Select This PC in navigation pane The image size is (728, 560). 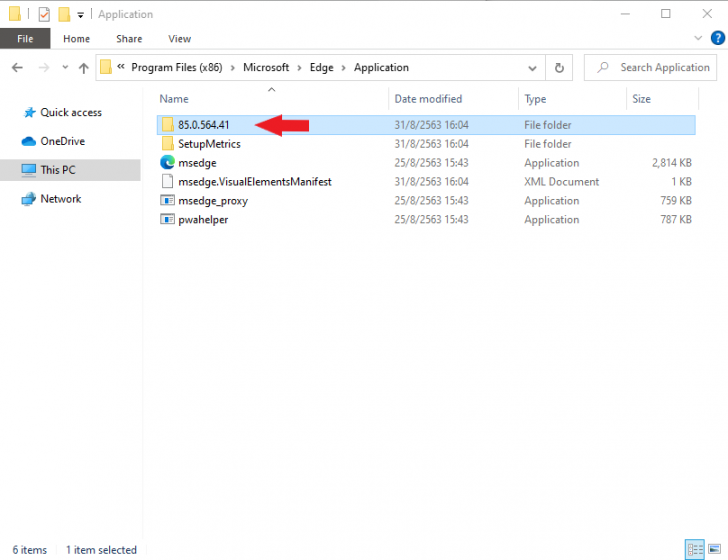(70, 170)
